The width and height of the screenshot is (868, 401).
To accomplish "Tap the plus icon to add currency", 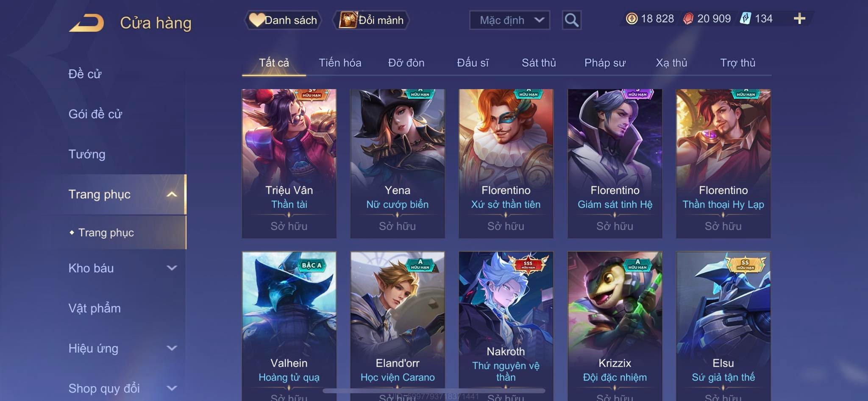I will pyautogui.click(x=799, y=19).
